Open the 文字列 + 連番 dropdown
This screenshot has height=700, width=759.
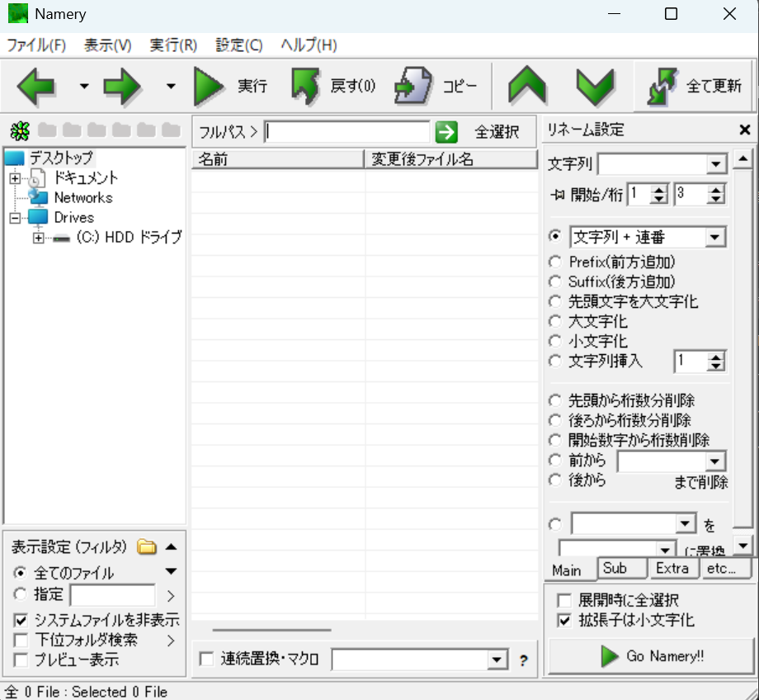(x=715, y=238)
